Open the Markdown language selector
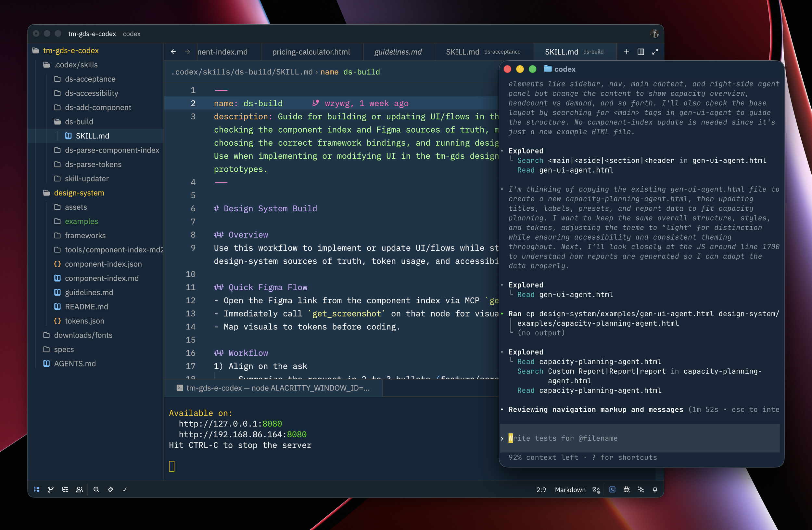 pos(570,490)
